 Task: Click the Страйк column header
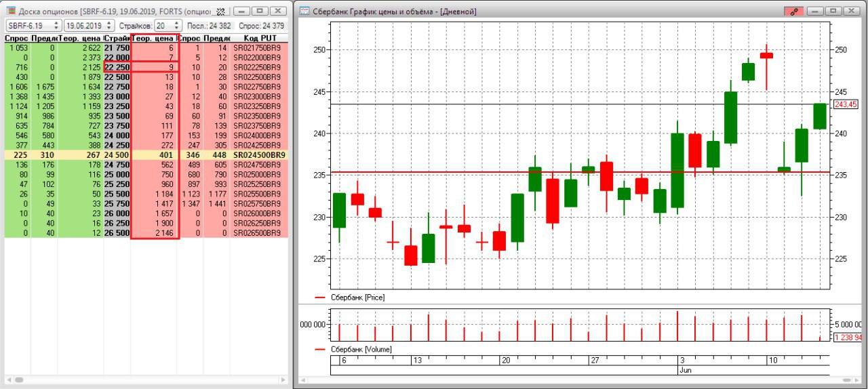point(117,39)
